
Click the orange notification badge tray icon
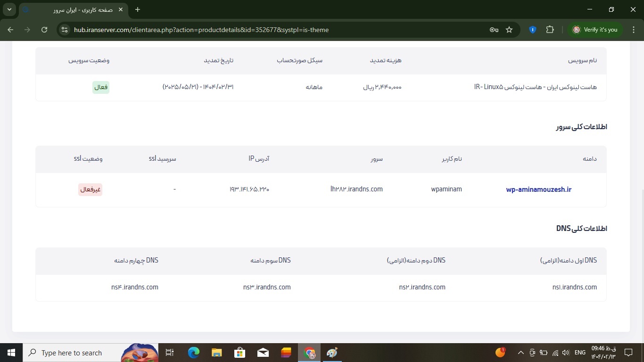pyautogui.click(x=501, y=352)
